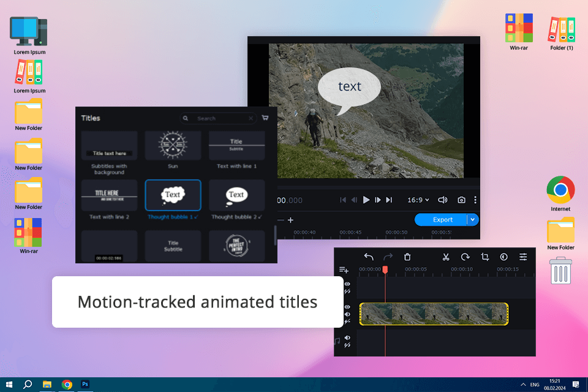588x392 pixels.
Task: Click the audio track music note icon
Action: (x=337, y=341)
